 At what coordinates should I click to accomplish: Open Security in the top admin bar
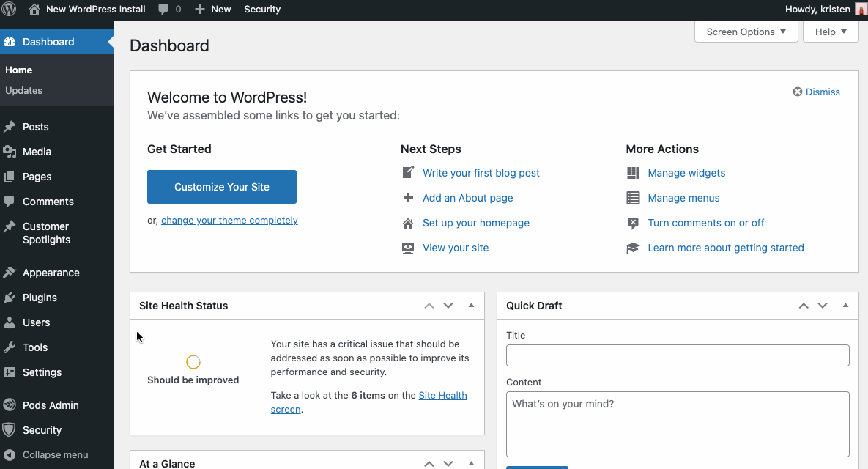click(262, 10)
